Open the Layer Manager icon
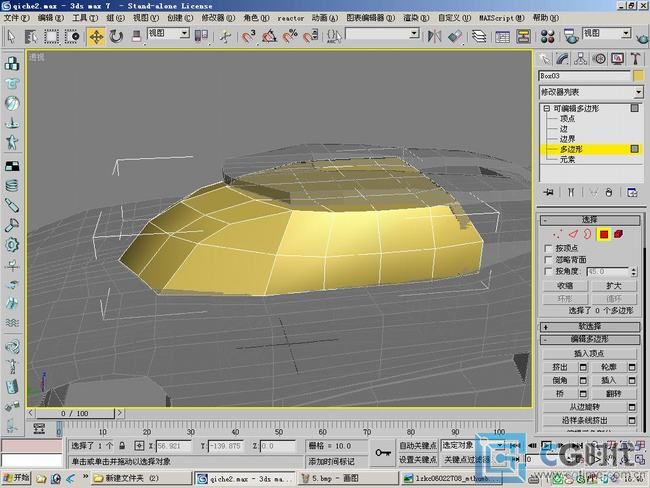Screen dimensions: 650x488 (x=479, y=36)
